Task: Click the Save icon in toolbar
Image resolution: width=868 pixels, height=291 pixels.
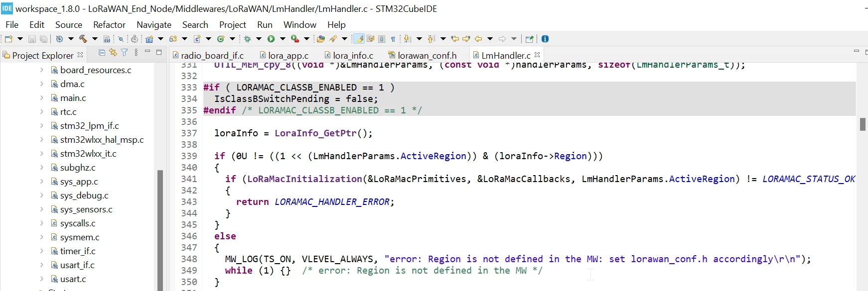Action: pos(32,39)
